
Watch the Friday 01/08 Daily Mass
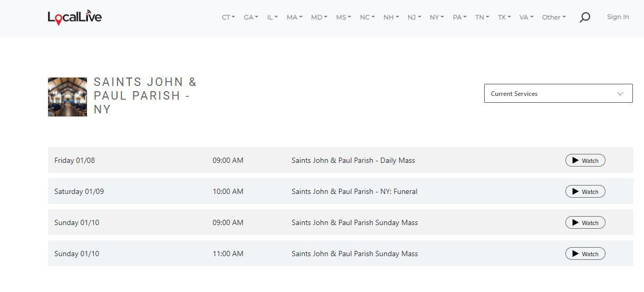(x=585, y=160)
